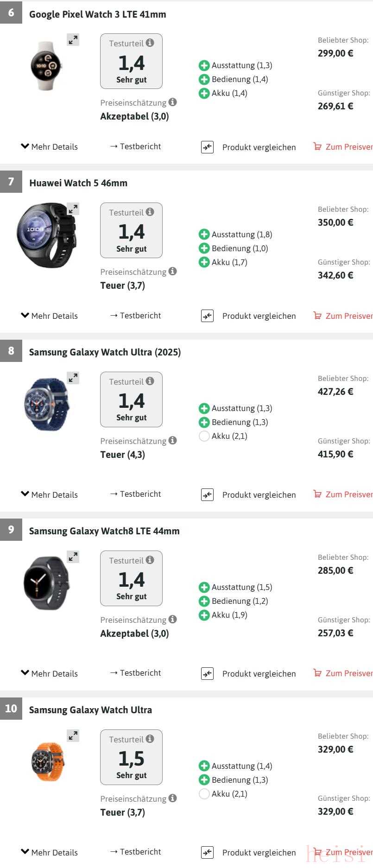This screenshot has width=373, height=868.
Task: Expand Mehr Details for Google Pixel Watch 3
Action: point(49,147)
